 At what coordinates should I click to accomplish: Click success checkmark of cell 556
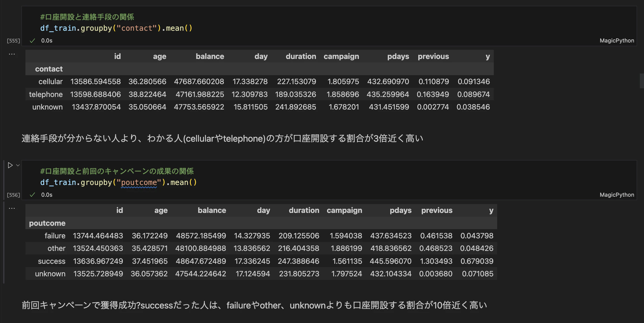point(32,195)
